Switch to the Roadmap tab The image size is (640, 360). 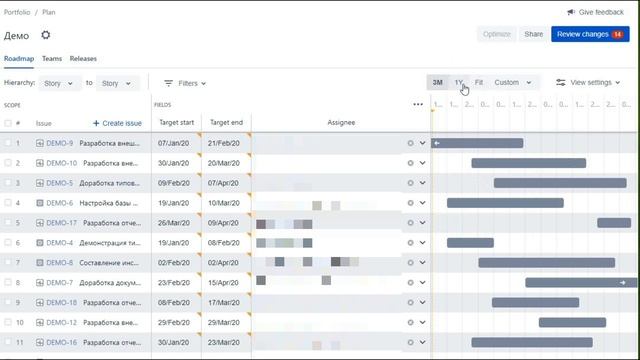pos(19,59)
